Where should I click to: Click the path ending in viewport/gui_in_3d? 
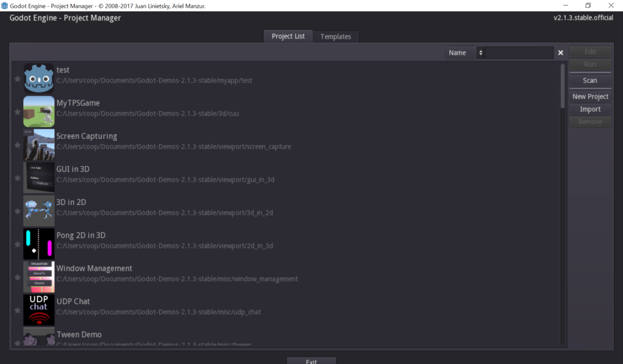click(x=165, y=180)
